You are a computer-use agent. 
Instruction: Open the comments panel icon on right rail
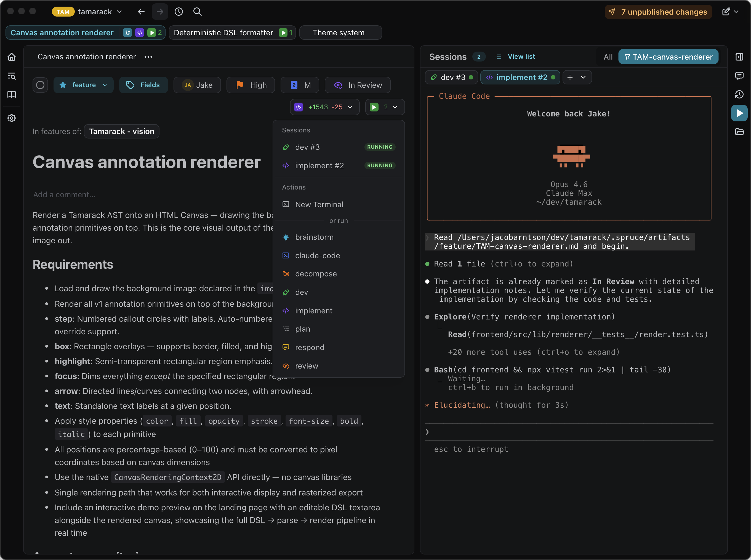pos(739,75)
